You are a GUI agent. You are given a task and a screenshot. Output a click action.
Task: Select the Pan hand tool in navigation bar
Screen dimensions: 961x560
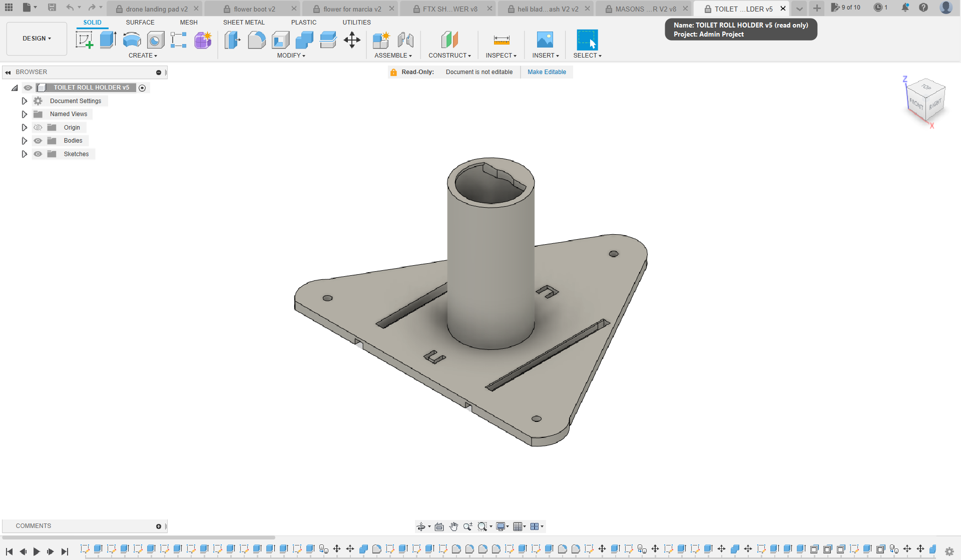coord(453,526)
